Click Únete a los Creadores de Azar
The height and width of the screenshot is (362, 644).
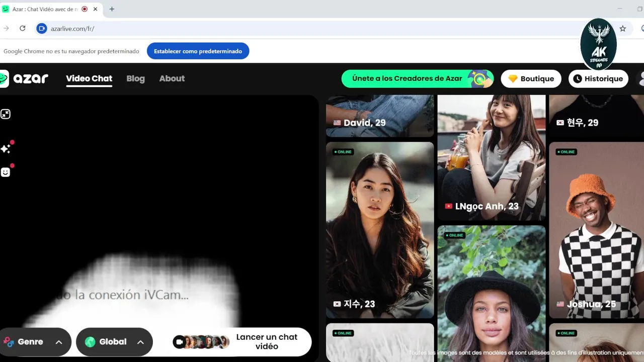coord(417,78)
